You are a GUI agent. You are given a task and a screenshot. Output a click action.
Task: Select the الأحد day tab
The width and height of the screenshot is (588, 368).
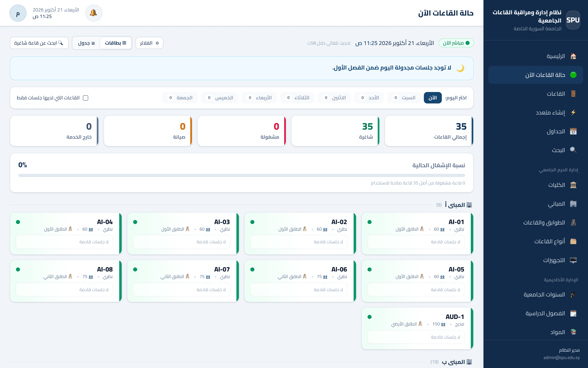click(x=369, y=98)
